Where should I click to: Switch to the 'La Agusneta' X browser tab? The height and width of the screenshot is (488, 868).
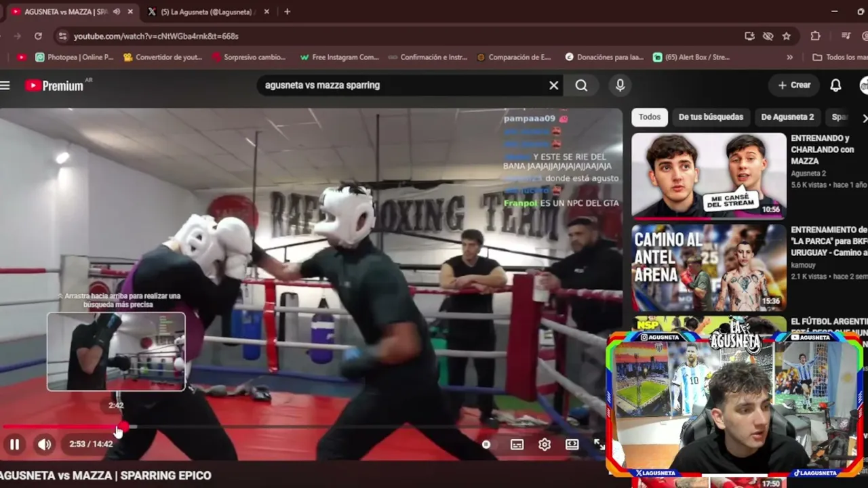click(x=206, y=12)
